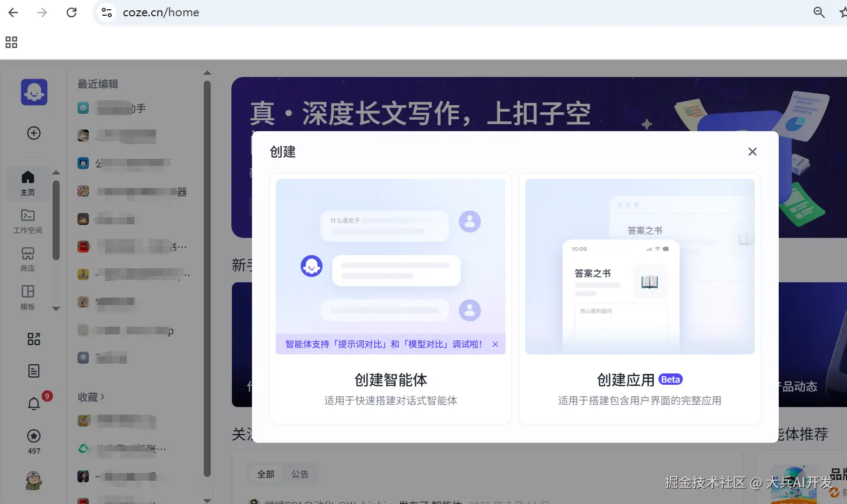Click 适用于快速搭建对话式智能体 description
Image resolution: width=847 pixels, height=504 pixels.
(390, 400)
